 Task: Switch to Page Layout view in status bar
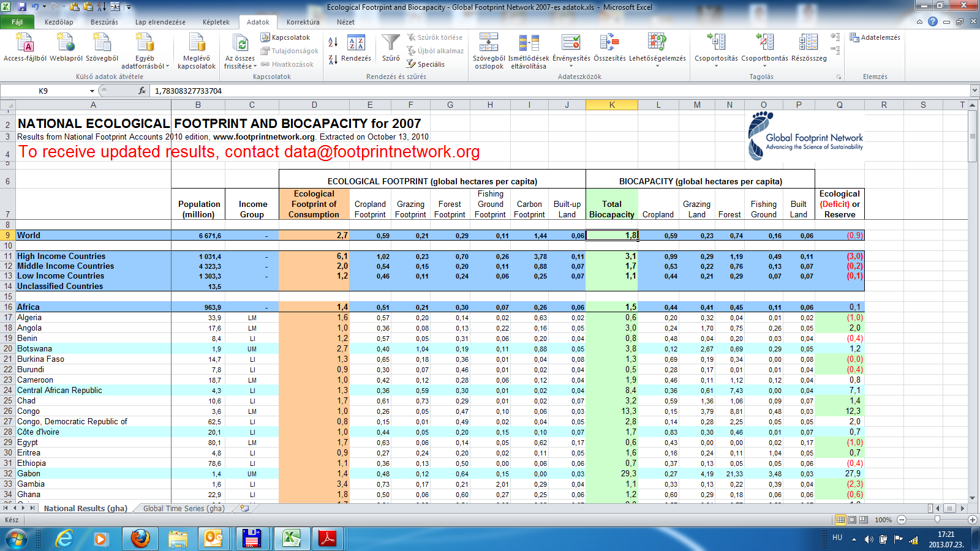[852, 520]
